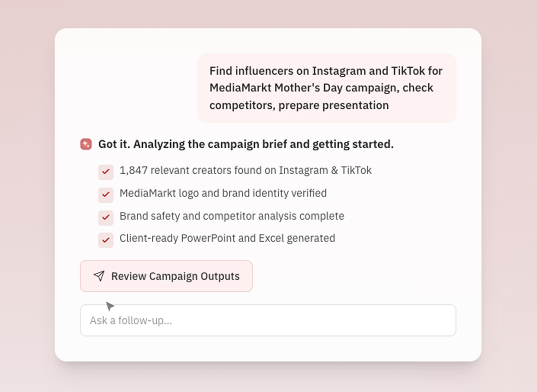Click 'MediaMarkt Mother's Day campaign' line in prompt
This screenshot has width=537, height=392.
(321, 88)
